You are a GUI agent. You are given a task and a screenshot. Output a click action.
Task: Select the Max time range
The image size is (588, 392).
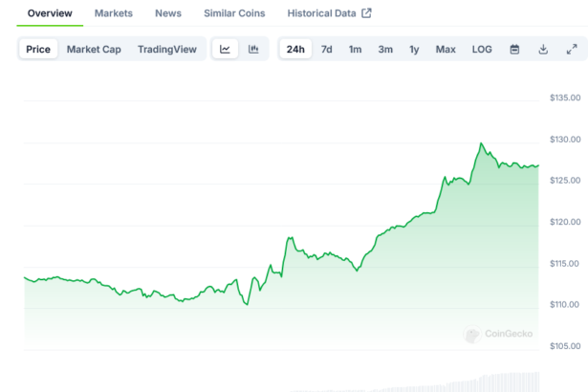[446, 50]
